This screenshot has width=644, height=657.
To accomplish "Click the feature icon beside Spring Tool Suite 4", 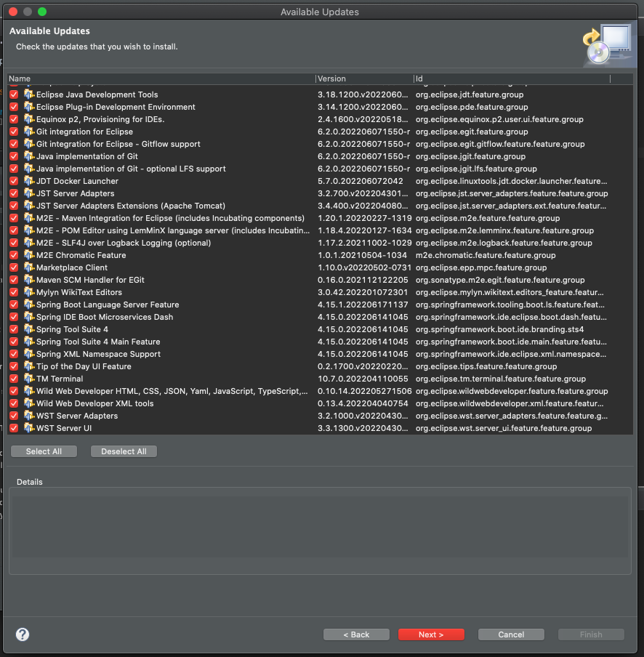I will [x=29, y=329].
